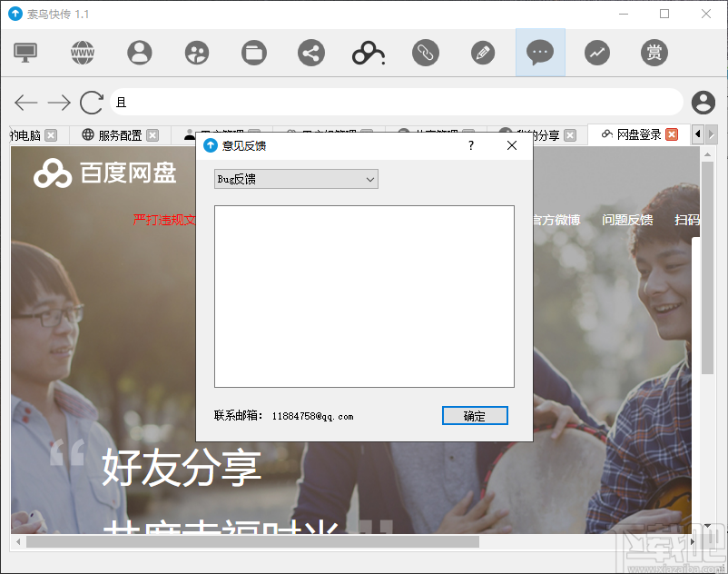Close the 我的分享 tab

[570, 135]
